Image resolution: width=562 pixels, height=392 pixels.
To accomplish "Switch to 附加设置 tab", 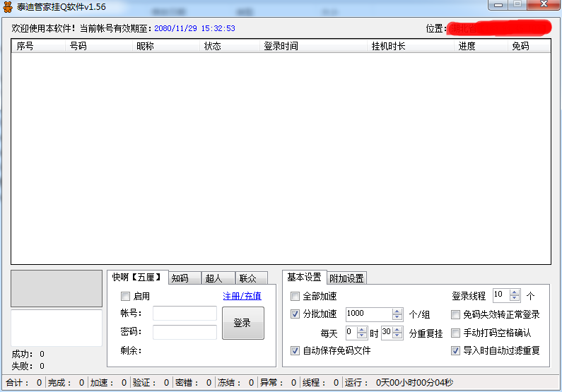I will pos(346,278).
